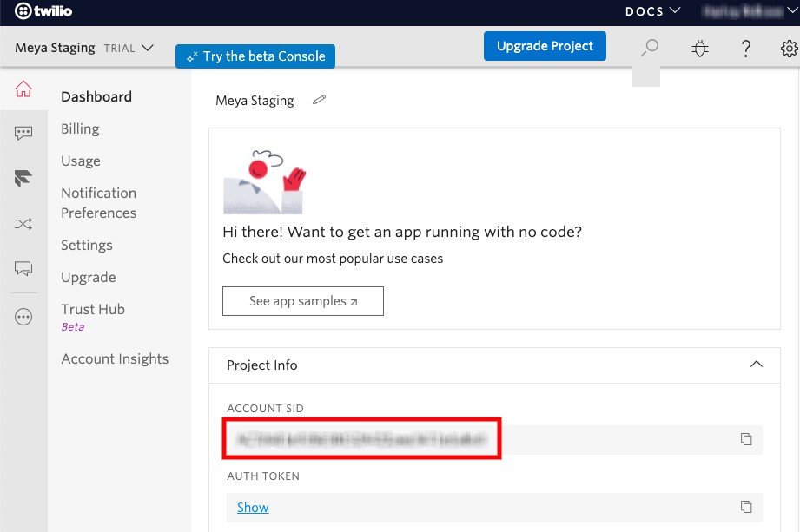
Task: Click See app samples button
Action: click(303, 301)
